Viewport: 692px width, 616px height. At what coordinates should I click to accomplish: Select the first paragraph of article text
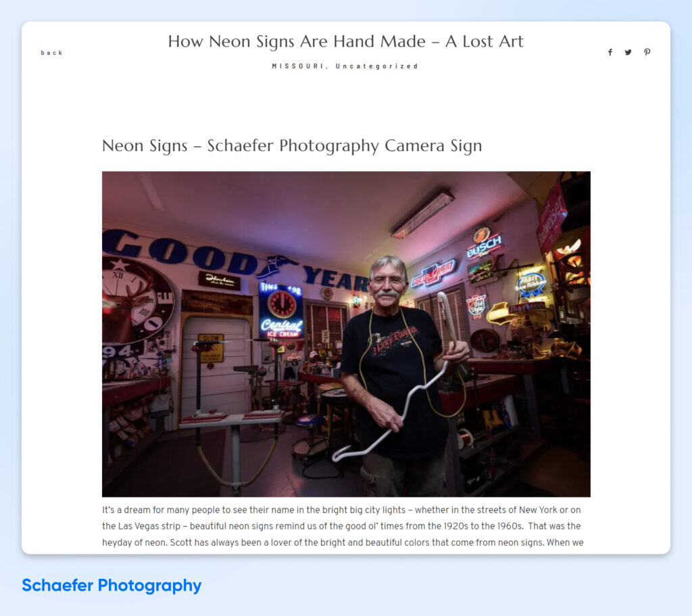[x=346, y=525]
